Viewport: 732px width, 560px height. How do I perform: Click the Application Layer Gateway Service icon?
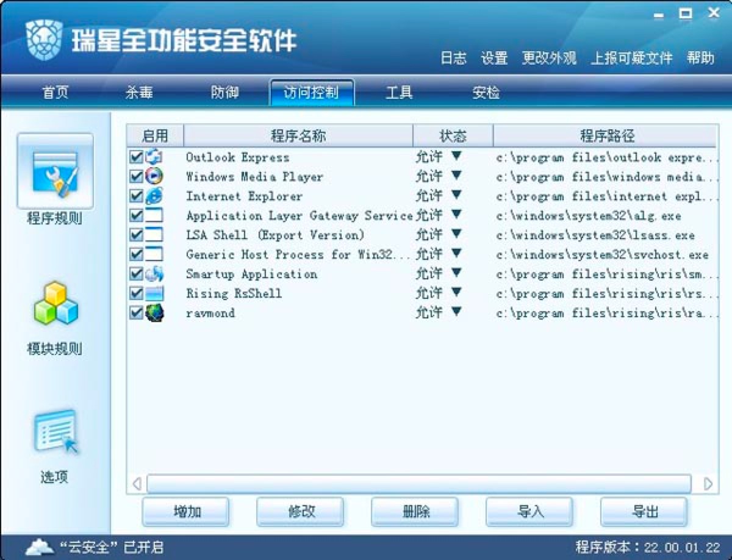pos(154,216)
